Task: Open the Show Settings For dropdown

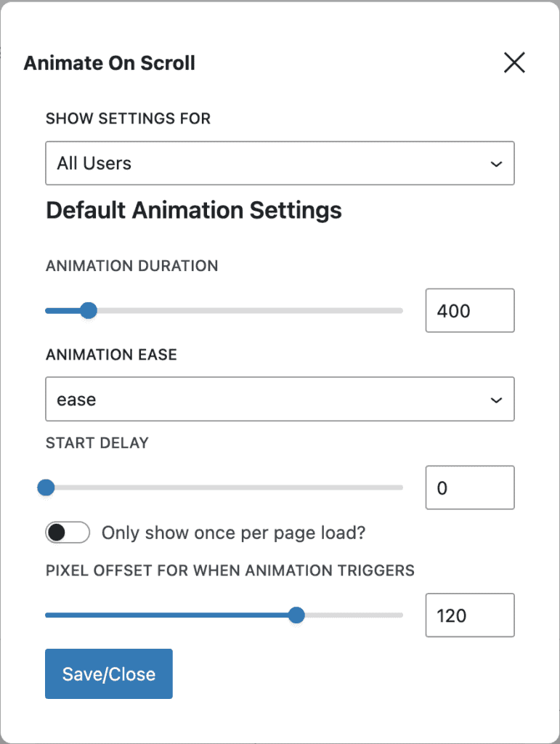Action: click(x=280, y=163)
